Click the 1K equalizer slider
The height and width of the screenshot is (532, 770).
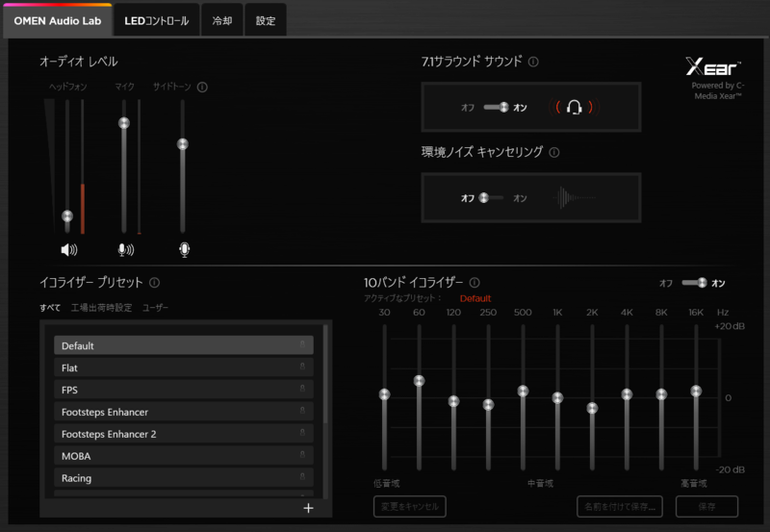557,397
